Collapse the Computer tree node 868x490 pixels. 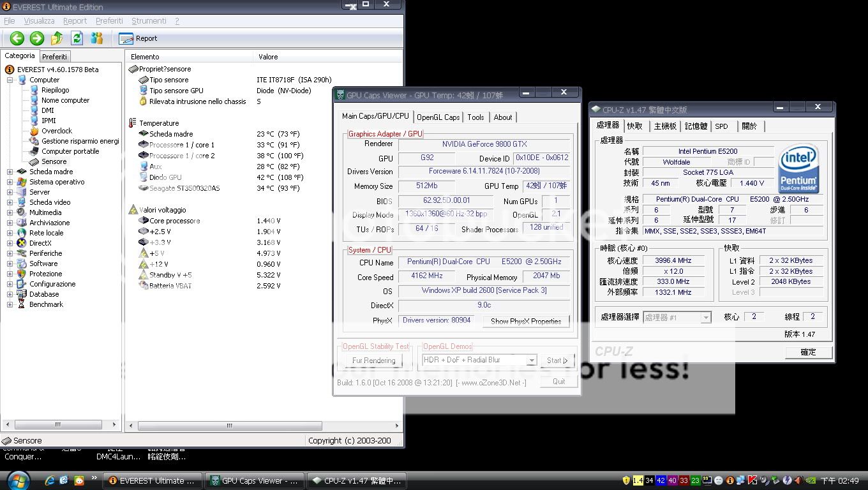click(10, 80)
